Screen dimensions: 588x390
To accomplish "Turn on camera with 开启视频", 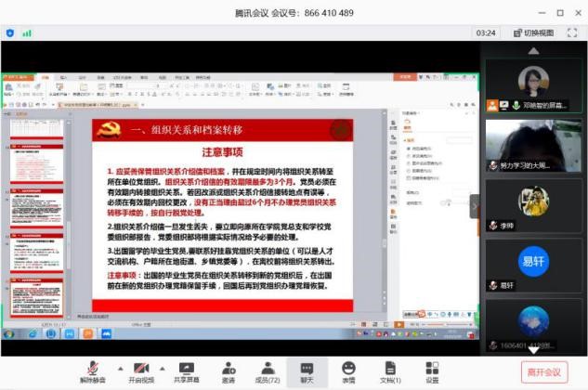I will (x=140, y=368).
